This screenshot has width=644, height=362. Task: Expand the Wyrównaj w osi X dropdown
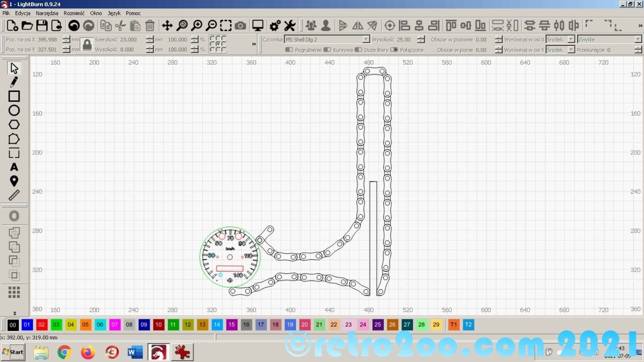[571, 39]
